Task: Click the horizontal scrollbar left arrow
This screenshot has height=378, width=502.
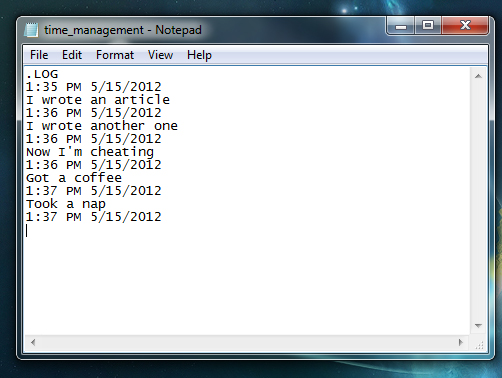Action: tap(33, 342)
